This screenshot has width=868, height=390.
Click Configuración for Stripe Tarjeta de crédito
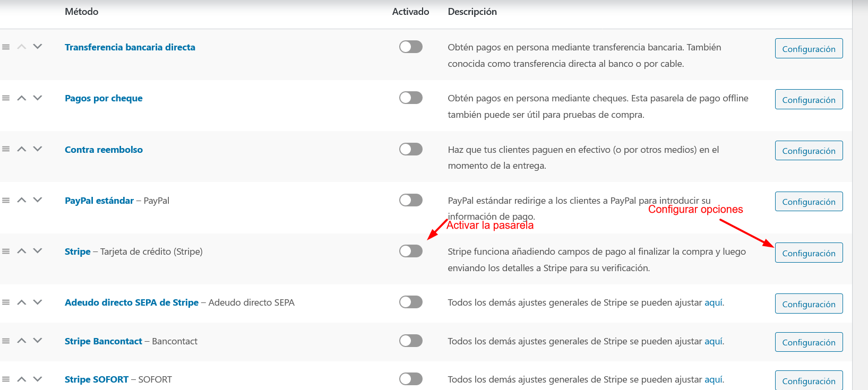point(809,253)
